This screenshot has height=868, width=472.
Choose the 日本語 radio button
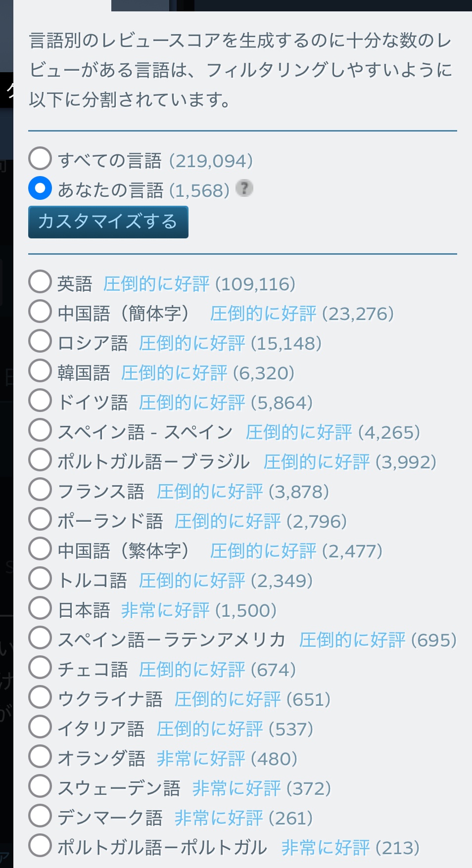[x=40, y=608]
